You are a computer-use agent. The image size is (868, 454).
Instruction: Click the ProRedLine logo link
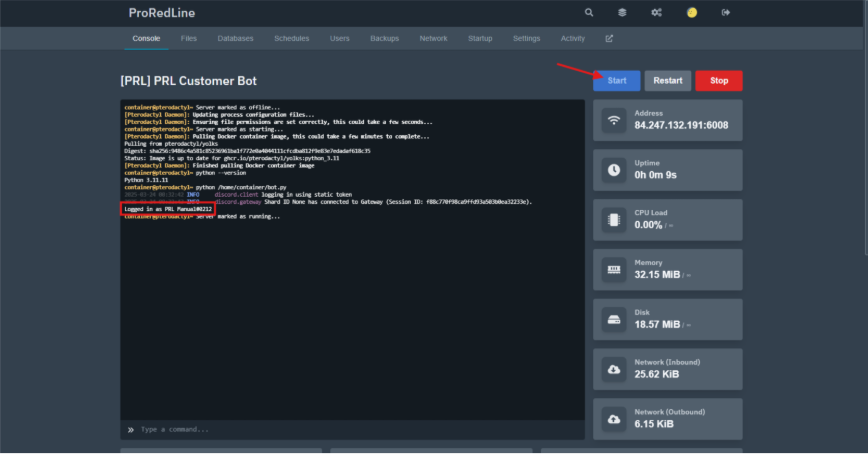pyautogui.click(x=162, y=13)
